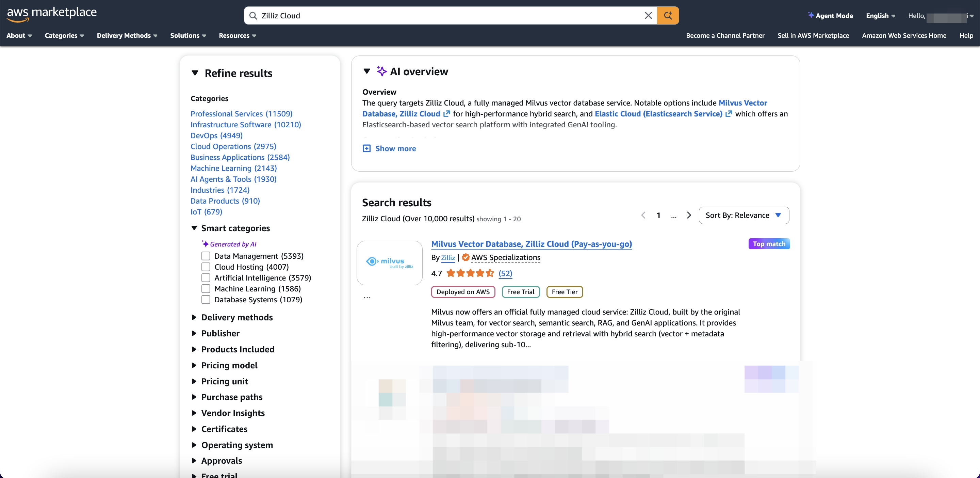
Task: Filter by AI Agents & Tools category
Action: tap(233, 179)
